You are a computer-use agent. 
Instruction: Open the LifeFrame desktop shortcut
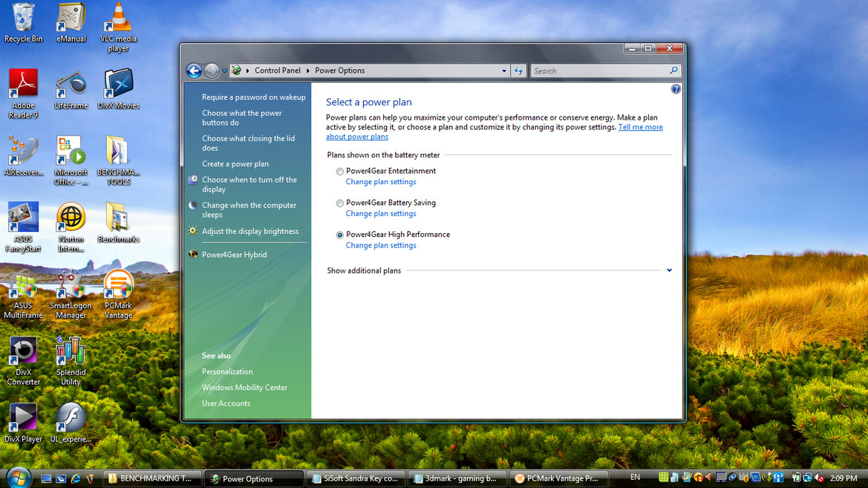click(71, 90)
